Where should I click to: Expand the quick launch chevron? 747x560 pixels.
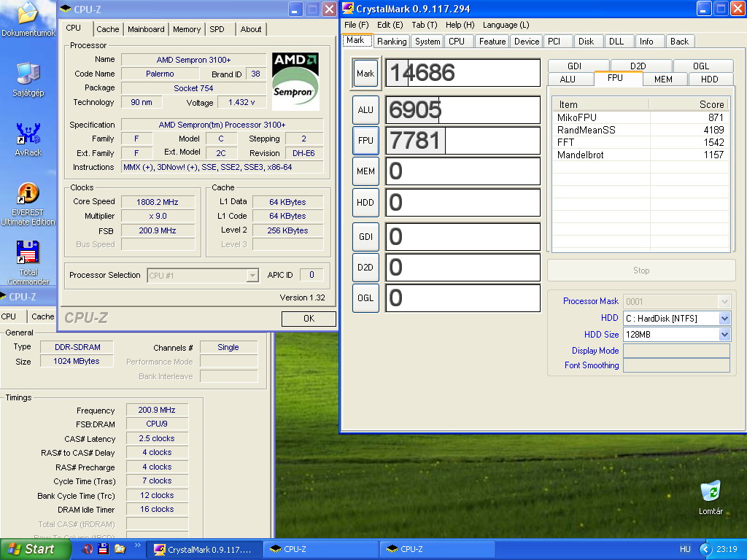[138, 545]
